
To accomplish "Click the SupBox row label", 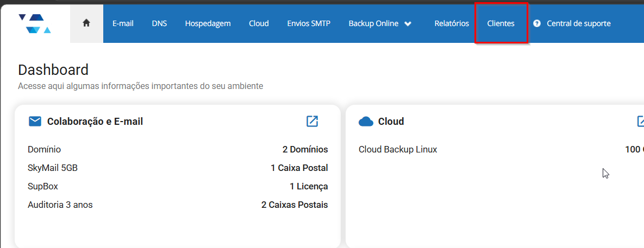I will pos(43,186).
